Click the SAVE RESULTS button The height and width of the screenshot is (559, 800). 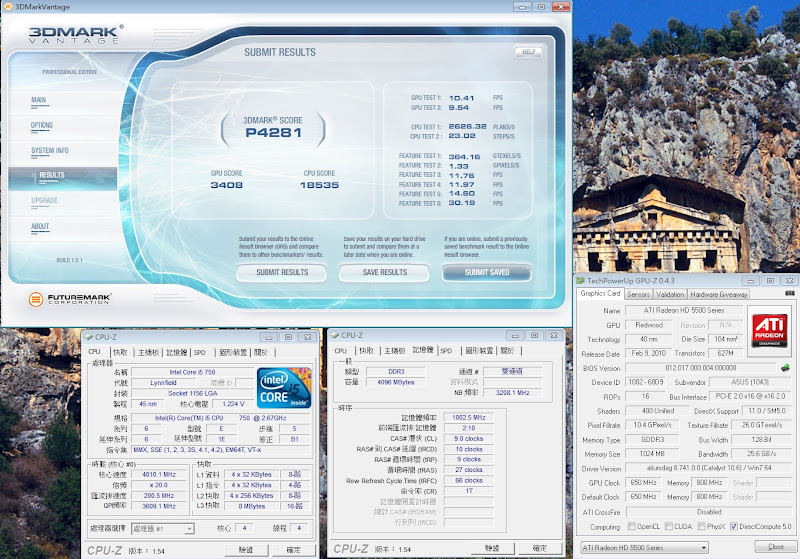coord(385,272)
